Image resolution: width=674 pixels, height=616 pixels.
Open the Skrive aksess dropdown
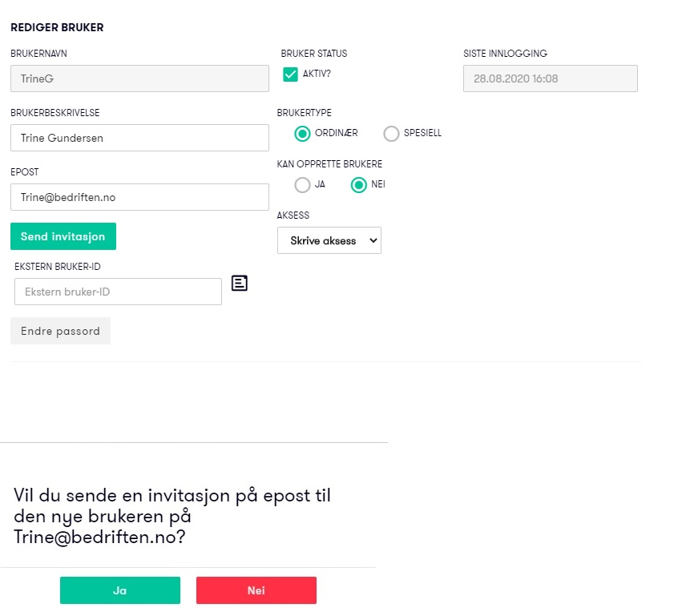point(329,240)
